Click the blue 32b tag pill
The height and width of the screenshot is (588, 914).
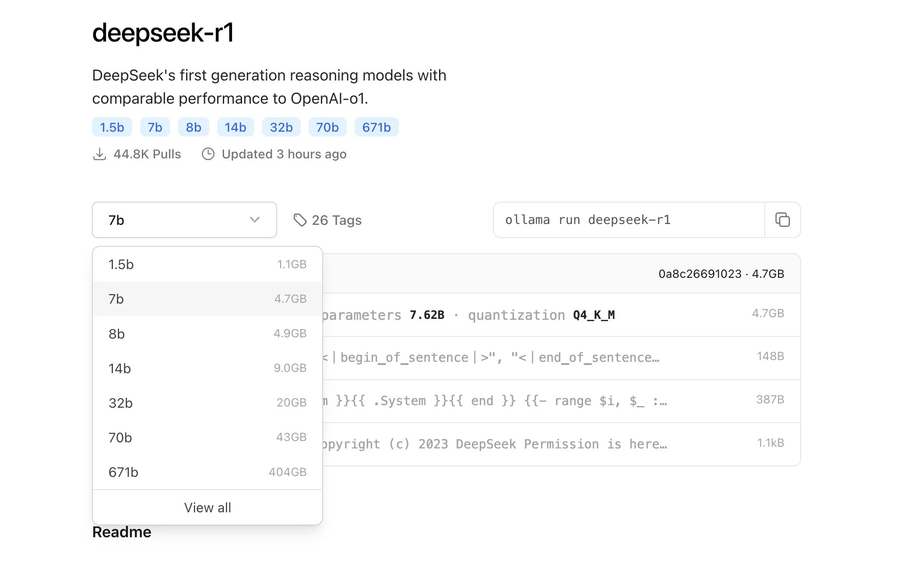coord(281,127)
